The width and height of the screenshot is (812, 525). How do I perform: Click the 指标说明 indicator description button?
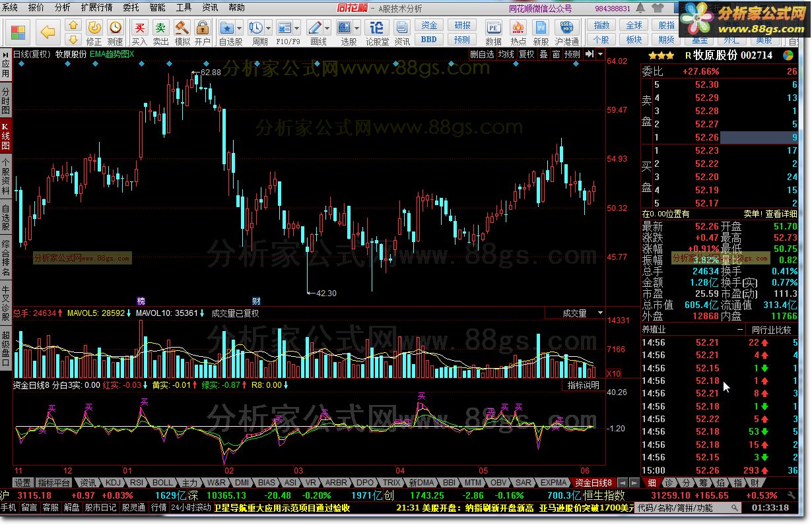584,385
